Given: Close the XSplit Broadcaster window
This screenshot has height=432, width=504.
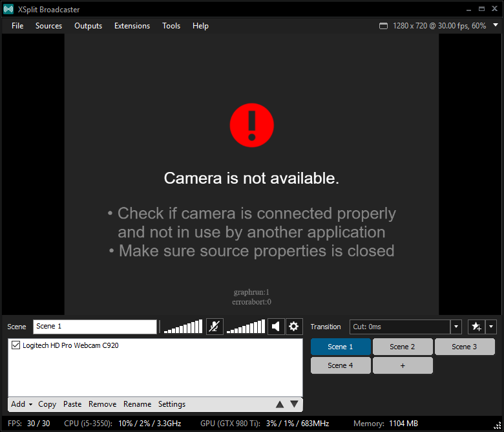Looking at the screenshot, I should coord(495,9).
